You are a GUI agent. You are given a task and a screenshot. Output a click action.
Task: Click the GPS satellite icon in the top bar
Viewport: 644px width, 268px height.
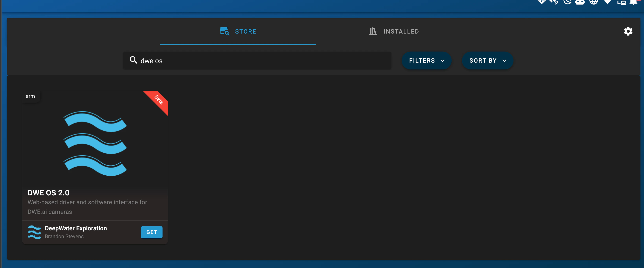(x=554, y=3)
